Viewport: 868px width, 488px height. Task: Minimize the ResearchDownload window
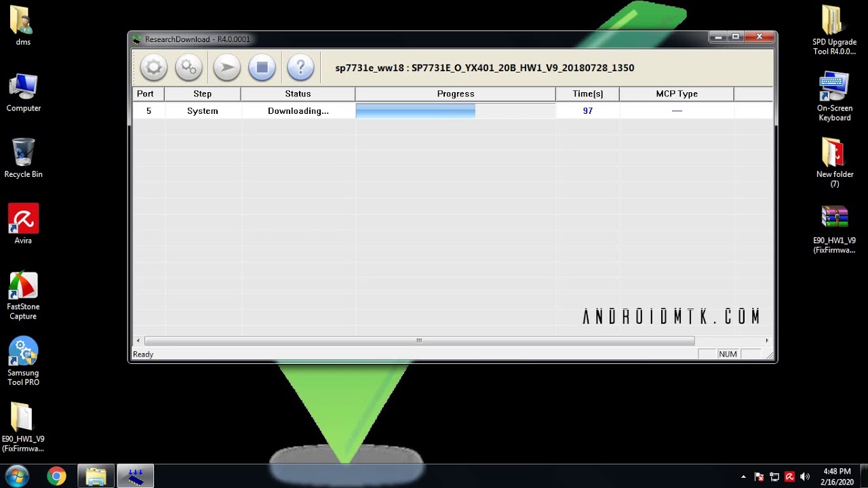(x=718, y=37)
